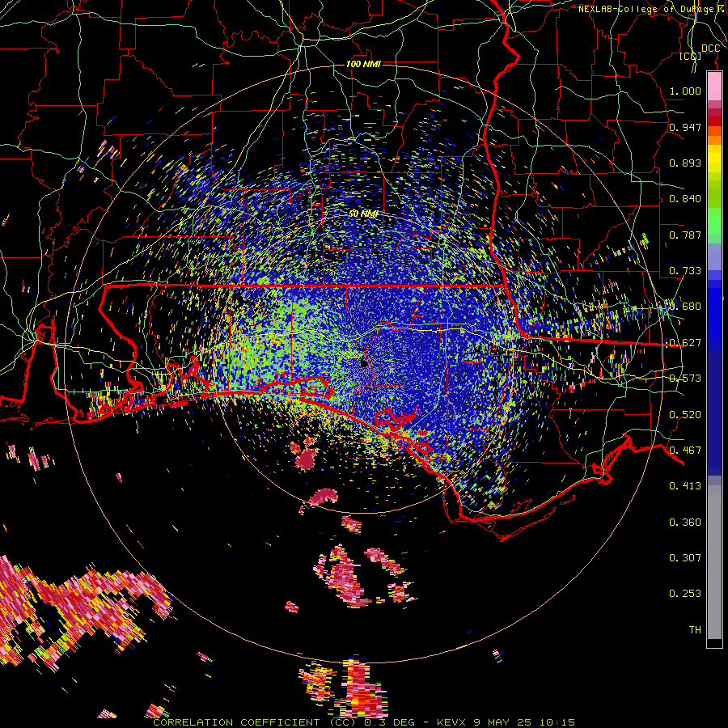Screen dimensions: 728x728
Task: Click the black radar site dot at center
Action: (363, 363)
